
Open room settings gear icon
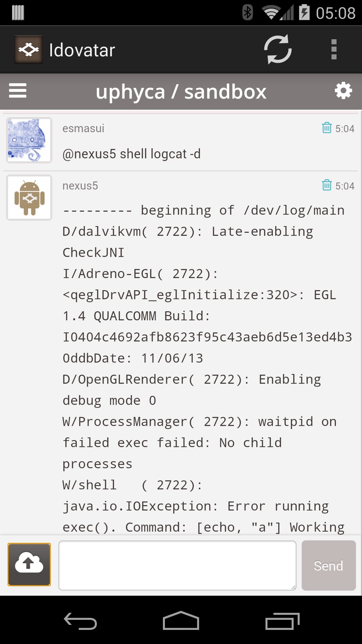pos(343,91)
